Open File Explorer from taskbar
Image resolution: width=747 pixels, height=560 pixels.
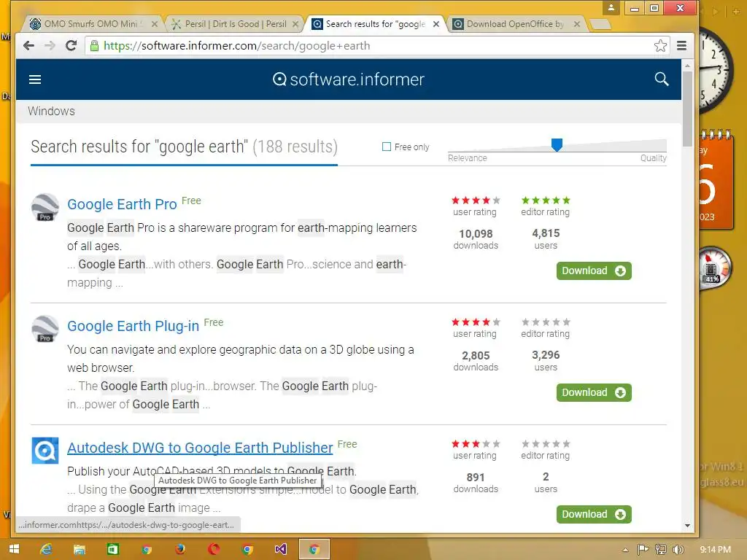(79, 550)
